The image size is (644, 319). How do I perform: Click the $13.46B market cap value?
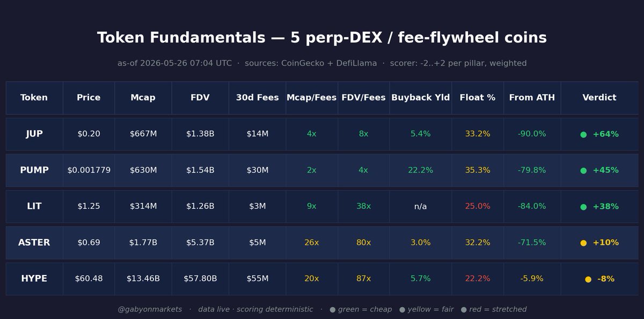pos(143,279)
